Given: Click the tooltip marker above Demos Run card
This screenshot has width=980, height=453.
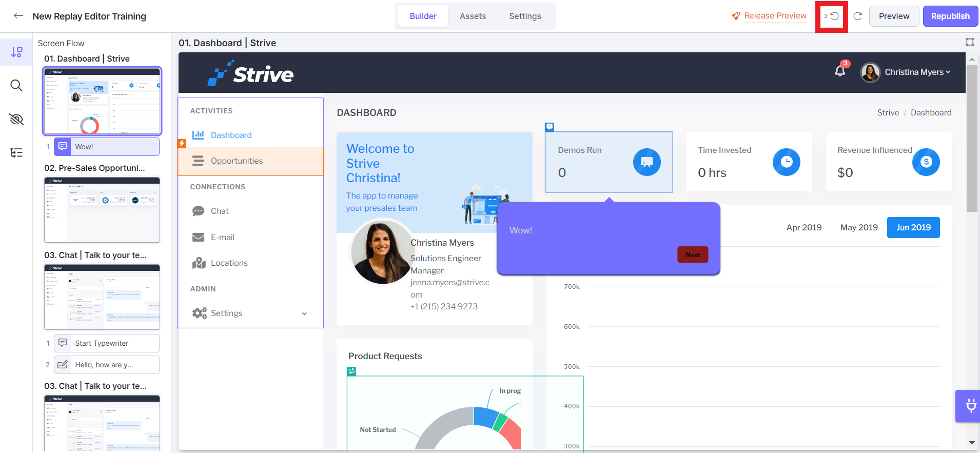Looking at the screenshot, I should [550, 127].
